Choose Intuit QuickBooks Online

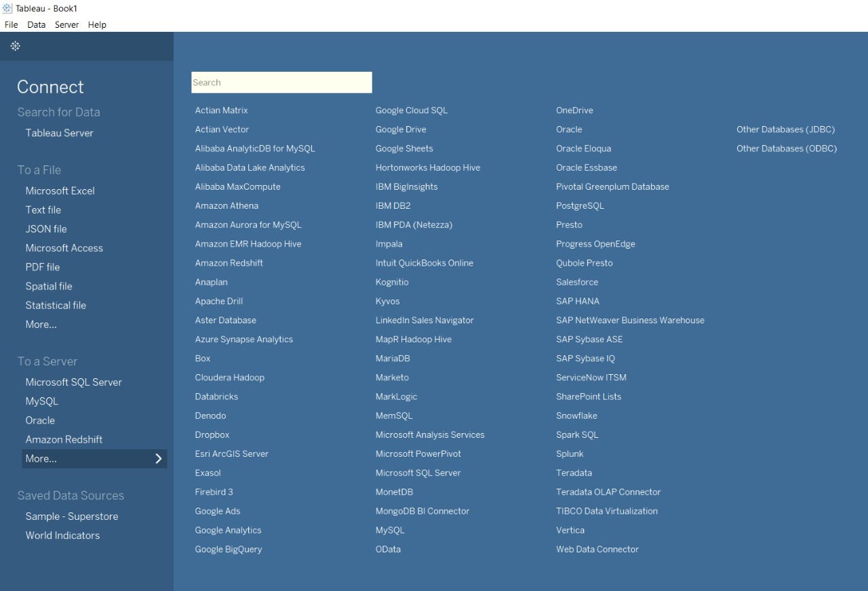tap(425, 263)
